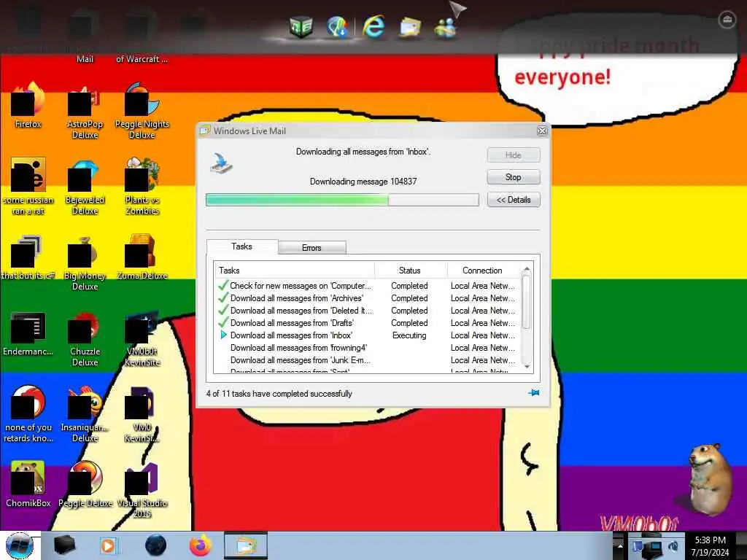This screenshot has width=747, height=560.
Task: Open Firefox from the taskbar
Action: [x=201, y=545]
